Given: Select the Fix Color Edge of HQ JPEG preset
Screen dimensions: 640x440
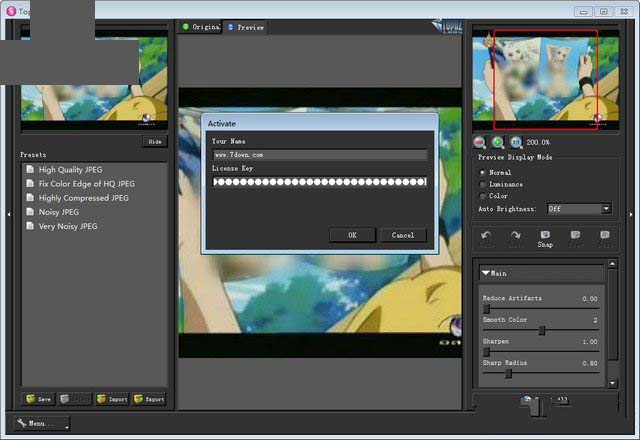Looking at the screenshot, I should [x=86, y=184].
